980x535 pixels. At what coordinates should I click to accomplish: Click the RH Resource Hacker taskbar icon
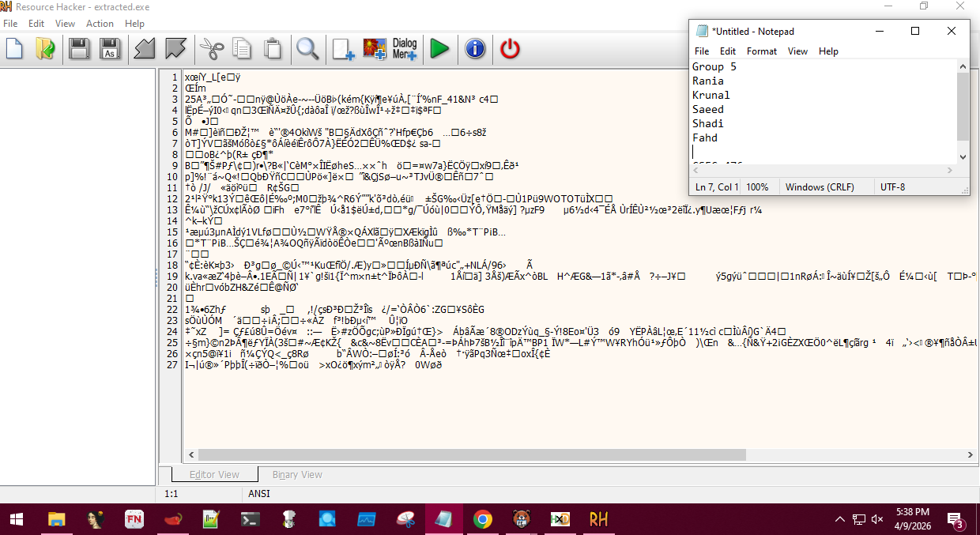coord(598,519)
